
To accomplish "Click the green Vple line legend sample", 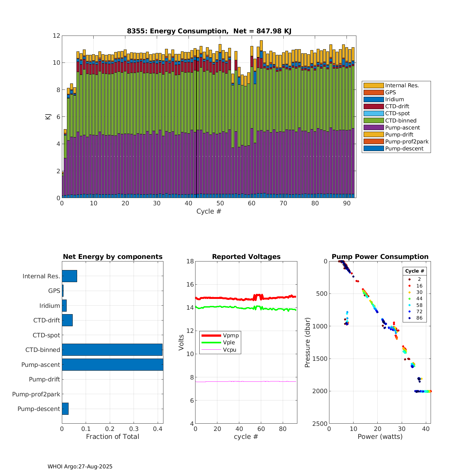I will pos(211,342).
